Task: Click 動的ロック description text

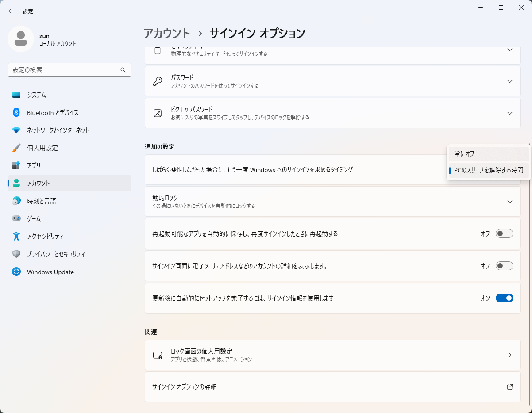Action: [x=204, y=206]
